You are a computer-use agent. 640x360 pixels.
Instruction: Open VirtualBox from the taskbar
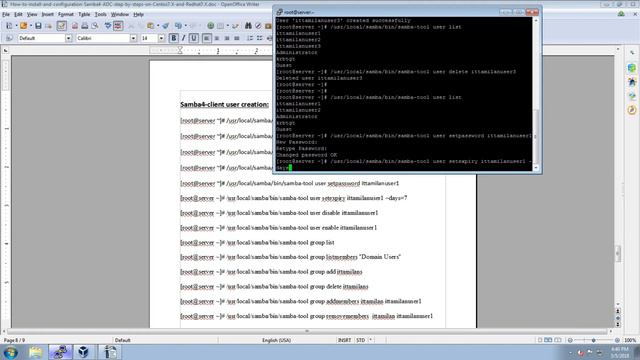click(84, 352)
